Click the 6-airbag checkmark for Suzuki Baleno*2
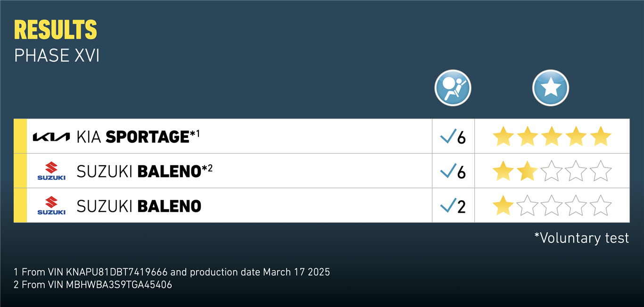This screenshot has height=307, width=644. click(448, 171)
